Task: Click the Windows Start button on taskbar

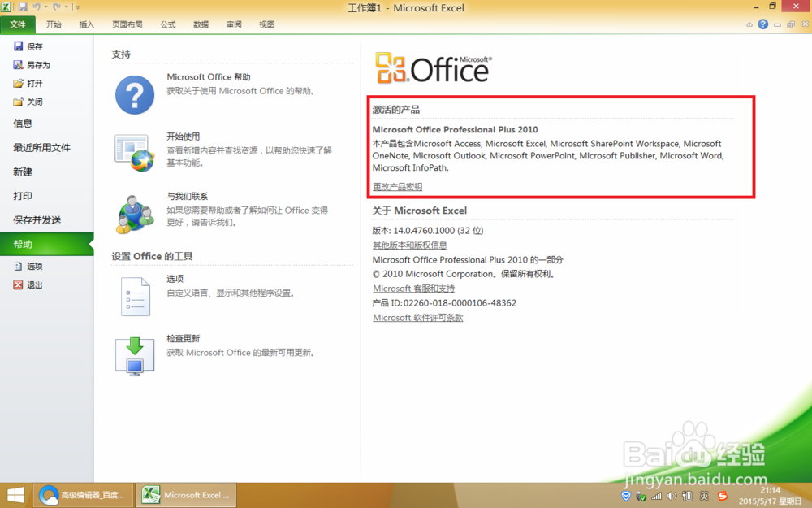Action: point(15,496)
